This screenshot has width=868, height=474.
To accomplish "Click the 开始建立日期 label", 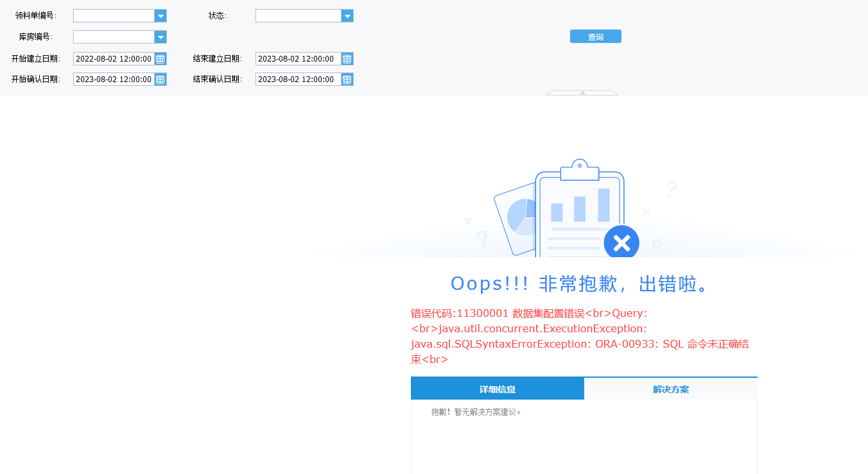I will point(36,58).
